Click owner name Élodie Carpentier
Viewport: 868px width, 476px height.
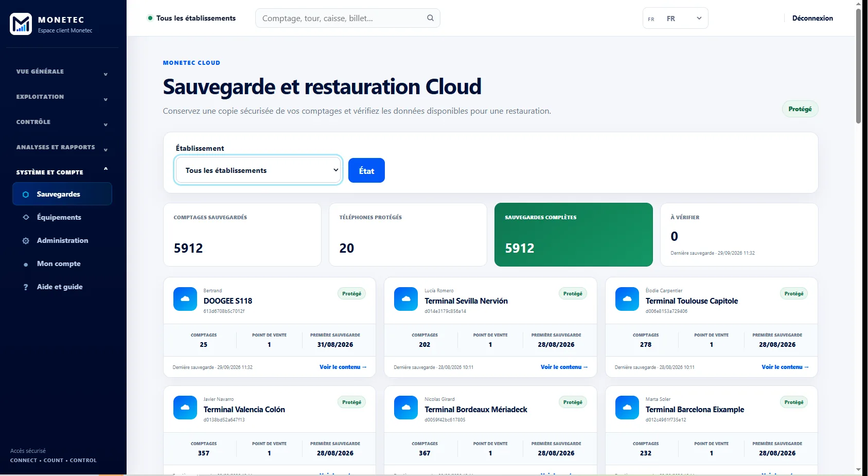point(664,291)
